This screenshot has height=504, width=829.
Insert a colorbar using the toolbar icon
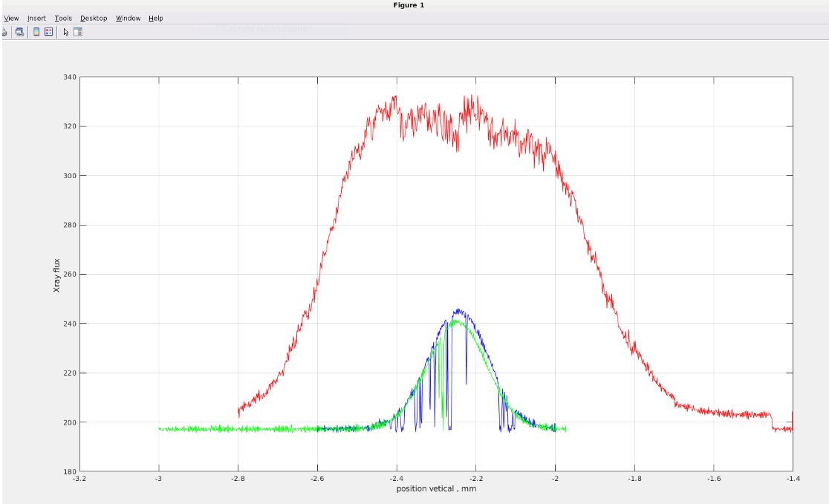click(x=36, y=32)
